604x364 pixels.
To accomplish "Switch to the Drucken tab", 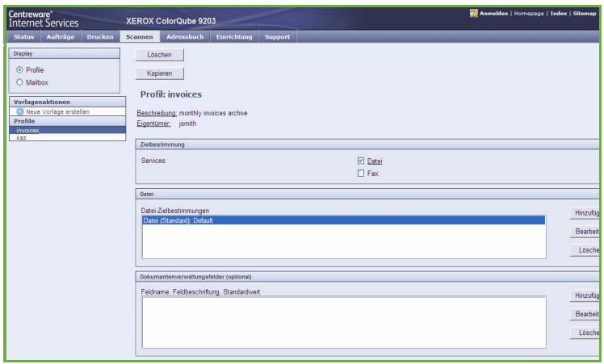I will pyautogui.click(x=100, y=36).
